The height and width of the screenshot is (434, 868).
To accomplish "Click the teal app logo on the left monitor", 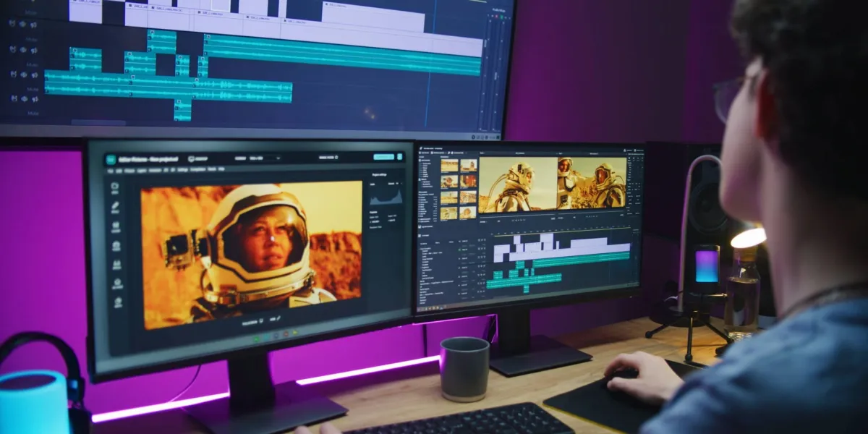I will pyautogui.click(x=111, y=160).
